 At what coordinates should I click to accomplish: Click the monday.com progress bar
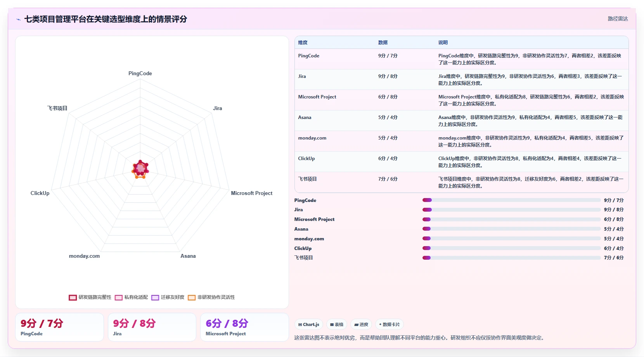511,238
